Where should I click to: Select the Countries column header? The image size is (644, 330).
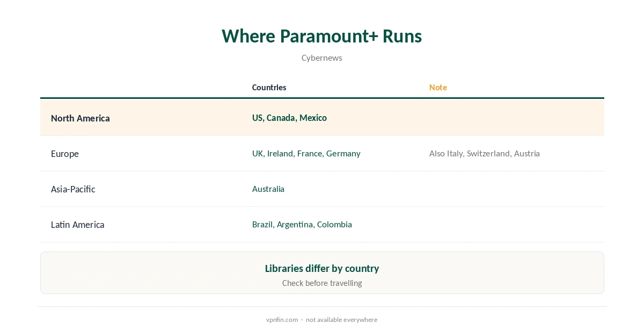[x=269, y=88]
